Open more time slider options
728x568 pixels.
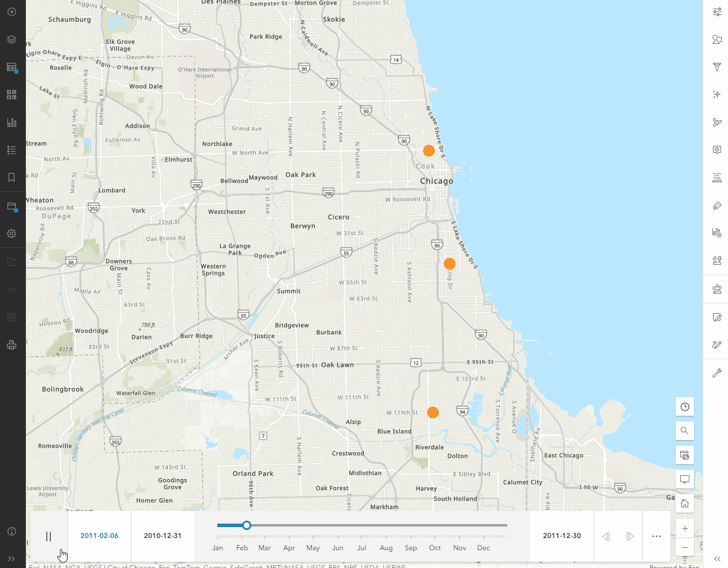[656, 536]
